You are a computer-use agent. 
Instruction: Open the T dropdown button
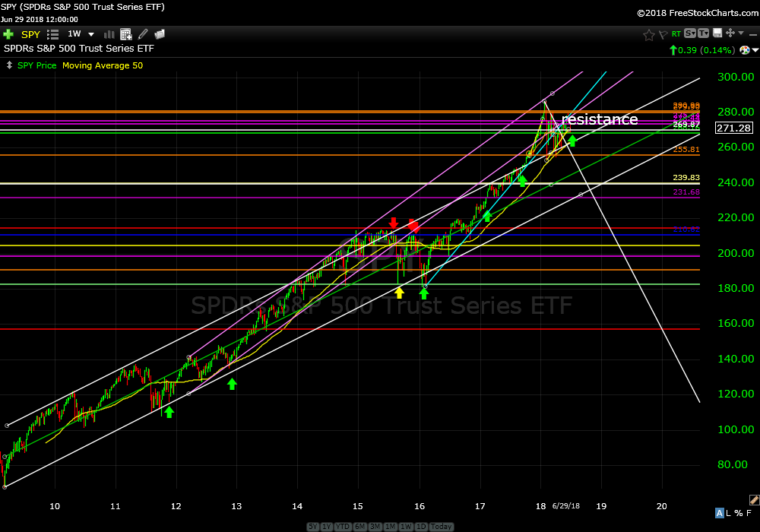[x=703, y=33]
